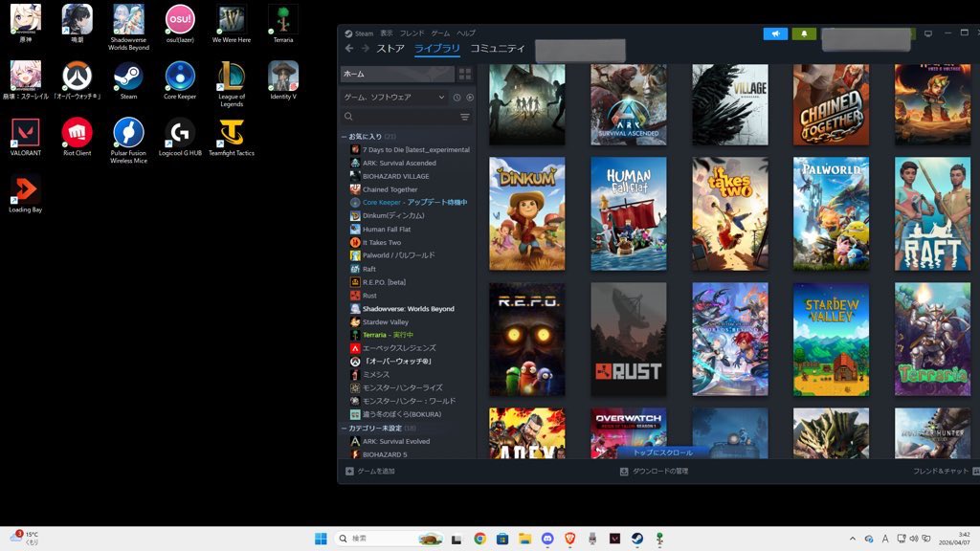The height and width of the screenshot is (551, 980).
Task: Click the Windows taskbar search box
Action: point(390,539)
